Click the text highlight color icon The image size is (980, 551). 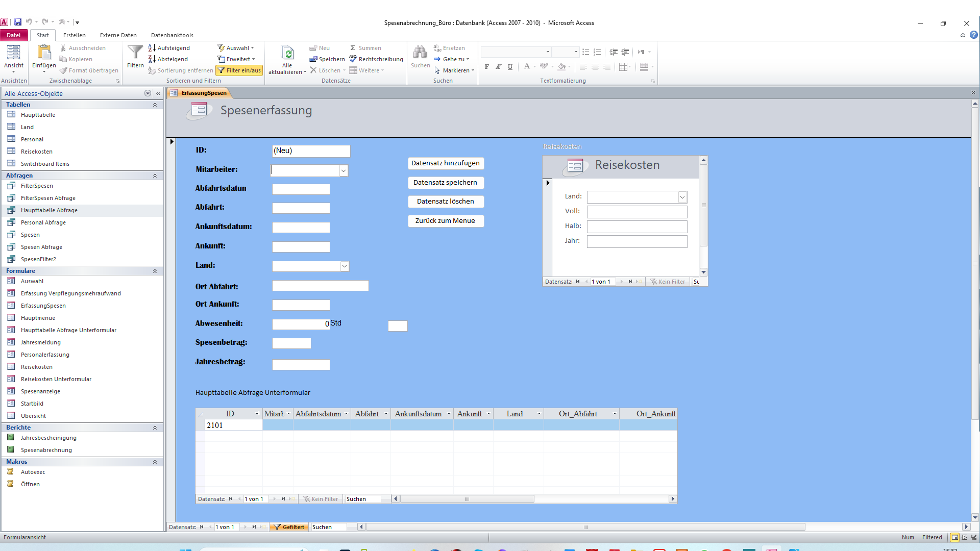click(544, 66)
